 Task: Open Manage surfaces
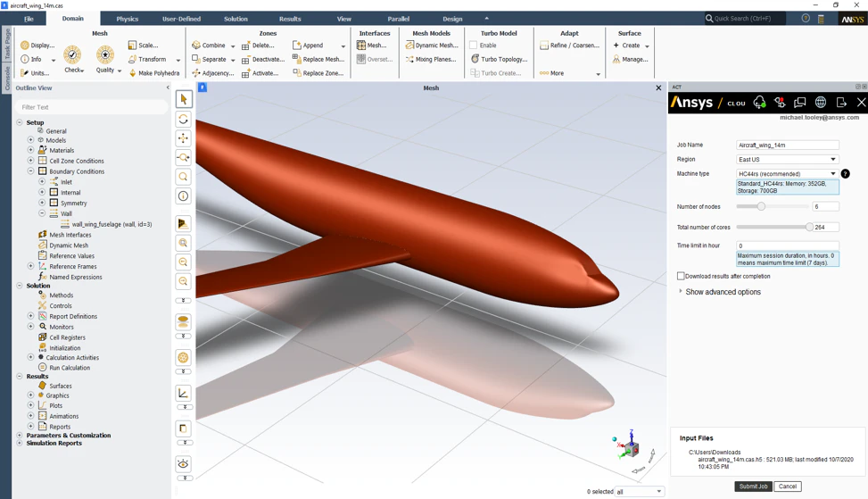coord(631,59)
